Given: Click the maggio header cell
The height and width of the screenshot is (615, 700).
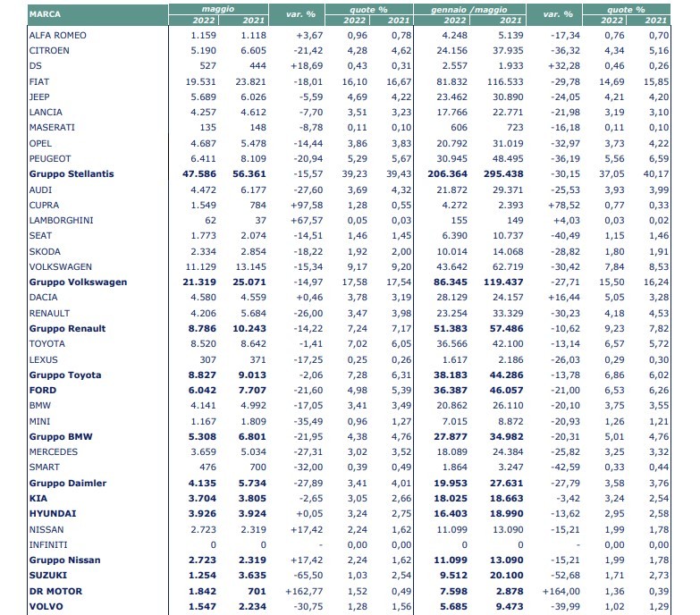Looking at the screenshot, I should click(218, 9).
